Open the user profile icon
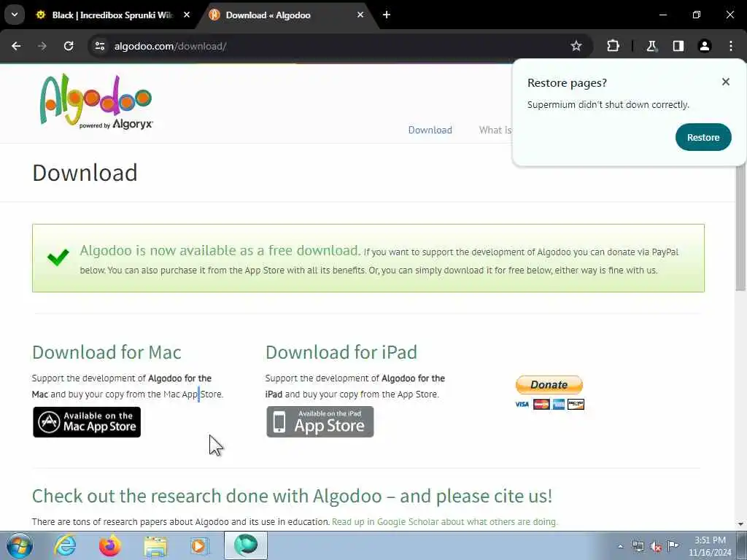Viewport: 747px width, 560px height. [705, 46]
